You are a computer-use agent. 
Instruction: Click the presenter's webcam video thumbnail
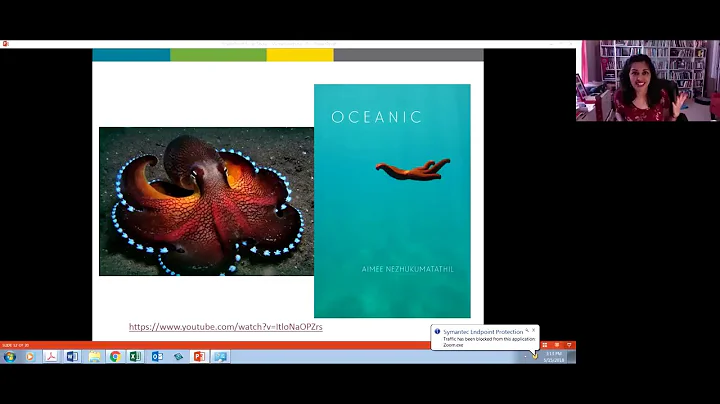(648, 81)
